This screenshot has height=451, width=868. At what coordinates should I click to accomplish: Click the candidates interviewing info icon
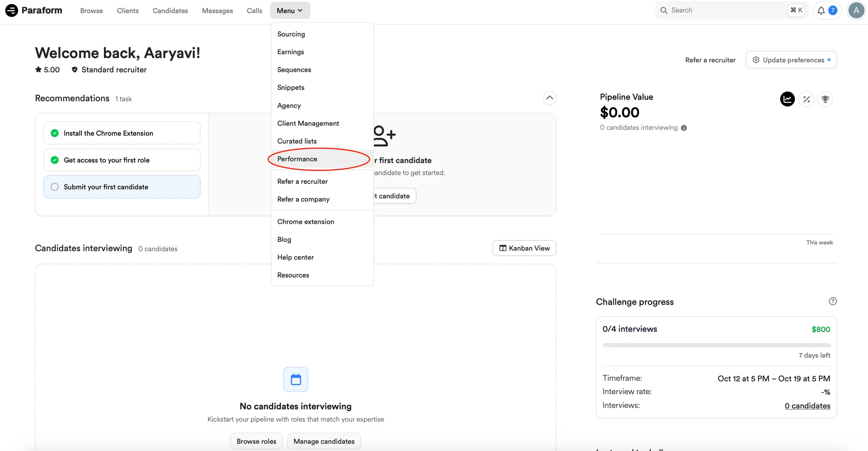click(x=684, y=128)
